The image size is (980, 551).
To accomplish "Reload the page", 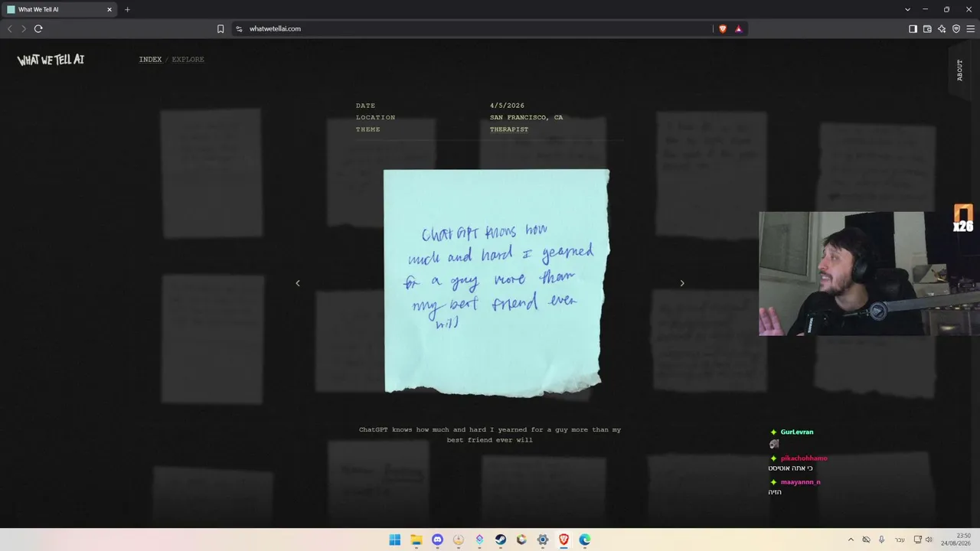I will point(38,29).
